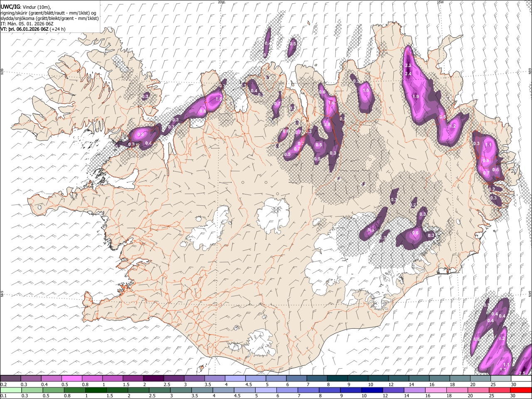
Task: Click the pale green 0.1 swatch in lower legend
Action: click(x=11, y=390)
